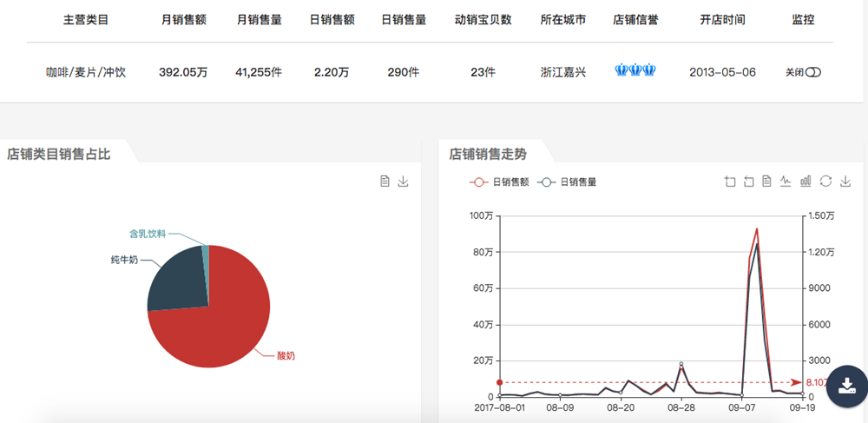The image size is (868, 423).
Task: Toggle the 监控 monitoring switch
Action: 812,73
